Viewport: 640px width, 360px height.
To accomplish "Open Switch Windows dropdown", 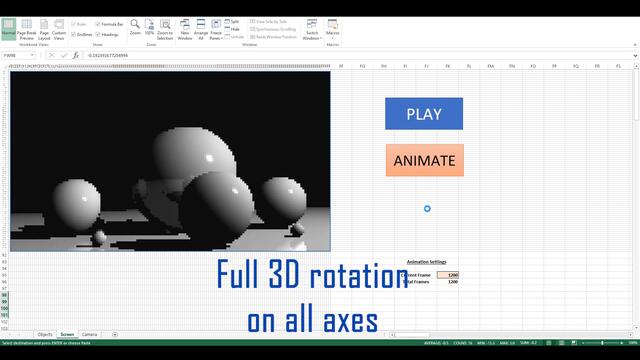I will click(312, 29).
